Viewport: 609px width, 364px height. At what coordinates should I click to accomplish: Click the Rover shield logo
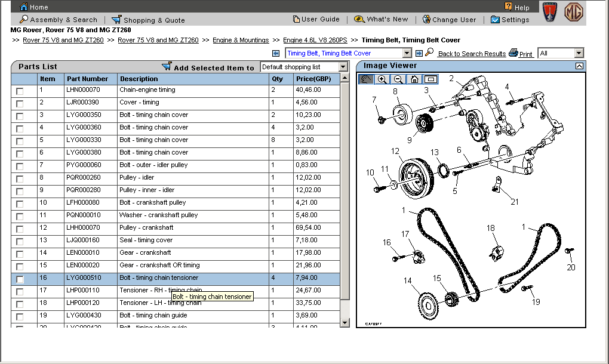click(549, 12)
